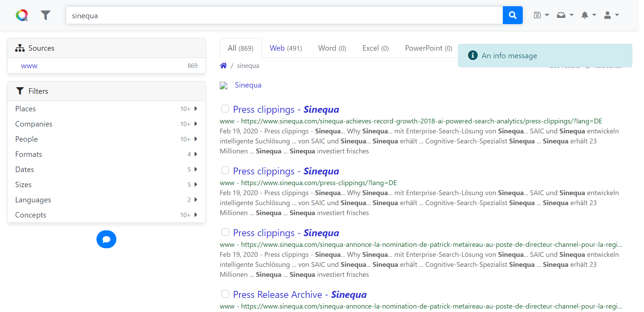
Task: Click the 869 count beside www
Action: point(193,66)
